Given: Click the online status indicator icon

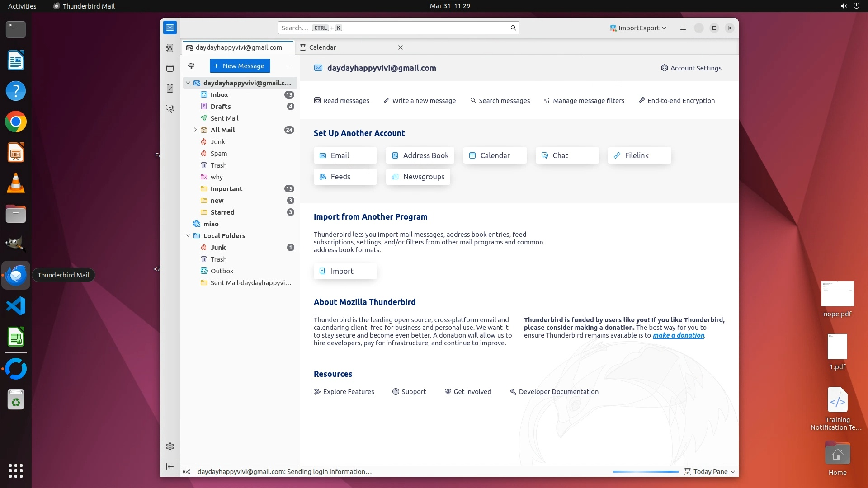Looking at the screenshot, I should point(187,472).
